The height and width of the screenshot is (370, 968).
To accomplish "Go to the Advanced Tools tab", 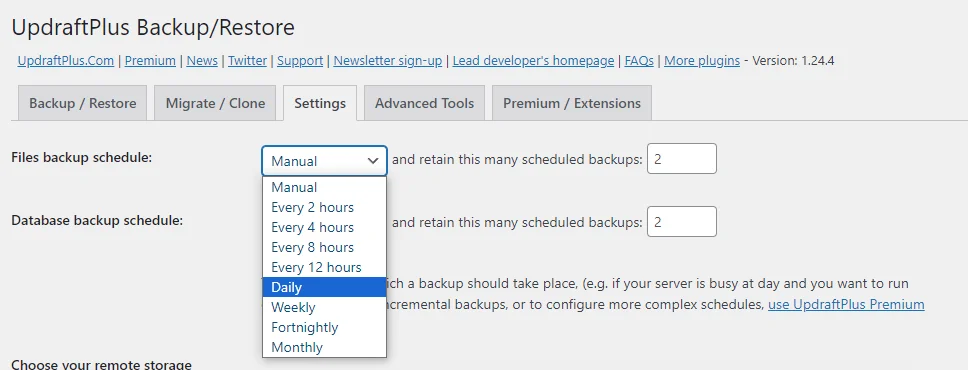I will click(x=424, y=103).
